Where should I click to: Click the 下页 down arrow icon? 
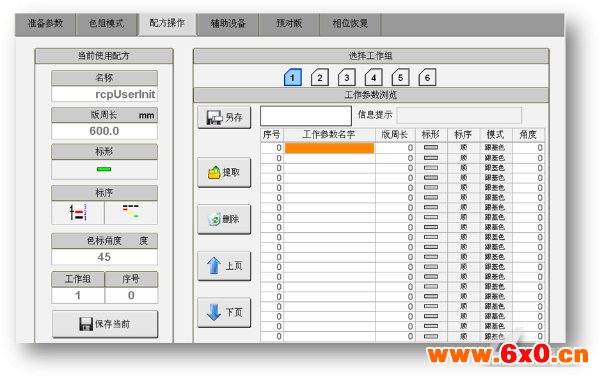coord(214,312)
